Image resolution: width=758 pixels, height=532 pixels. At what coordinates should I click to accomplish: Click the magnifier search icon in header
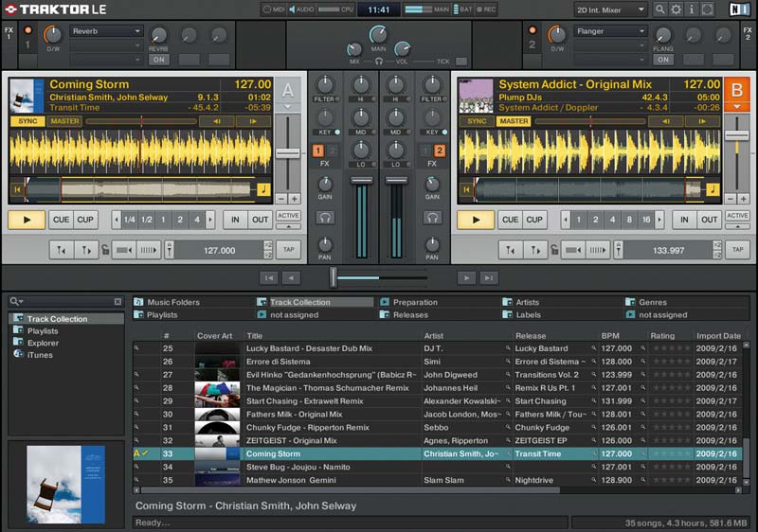[659, 9]
